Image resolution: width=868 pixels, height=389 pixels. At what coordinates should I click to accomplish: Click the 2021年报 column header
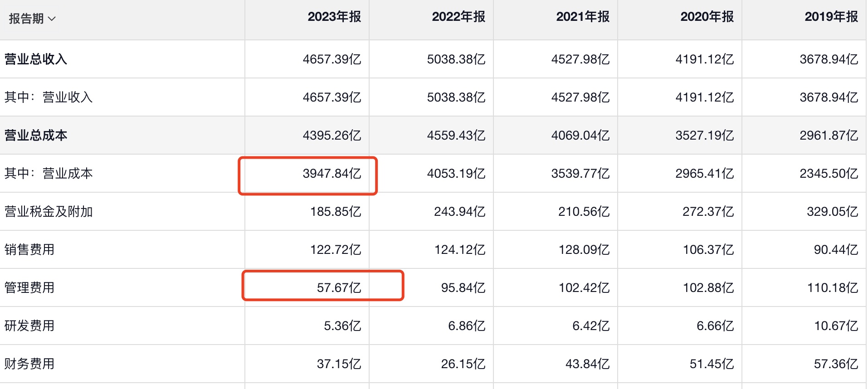pos(583,17)
